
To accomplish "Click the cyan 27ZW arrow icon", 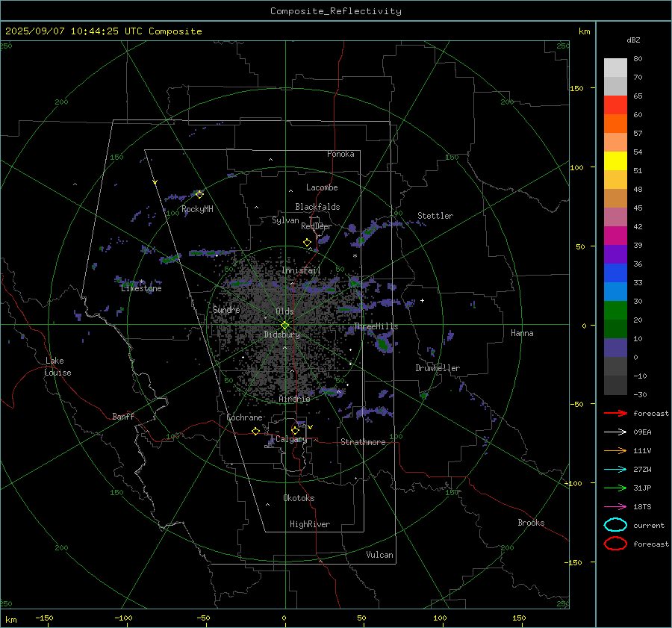I will (x=615, y=470).
